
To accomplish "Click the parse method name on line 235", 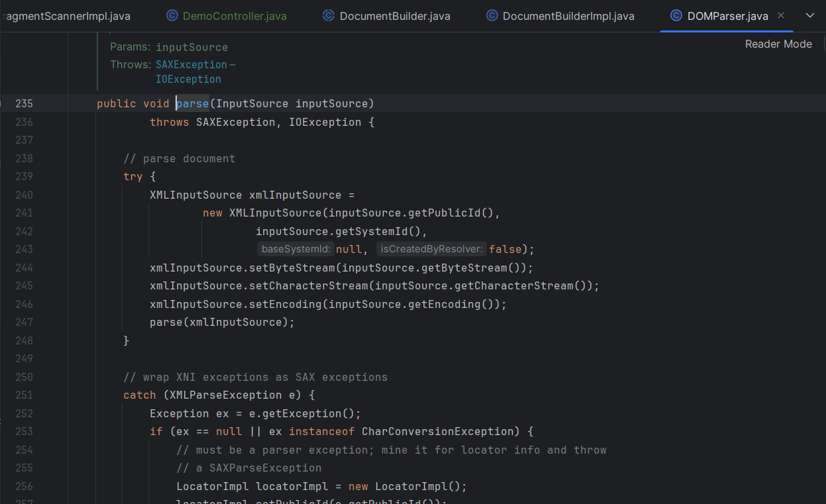I will coord(193,103).
